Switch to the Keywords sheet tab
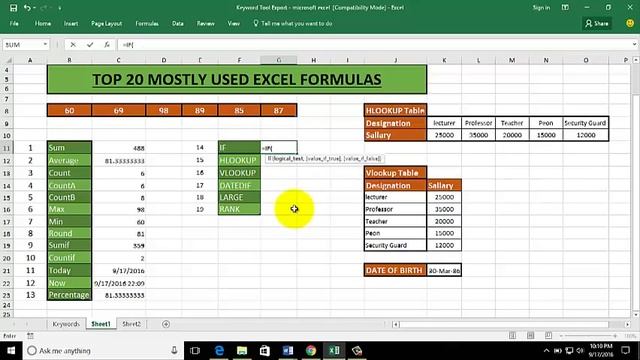Screen dimensions: 640x360 66,324
